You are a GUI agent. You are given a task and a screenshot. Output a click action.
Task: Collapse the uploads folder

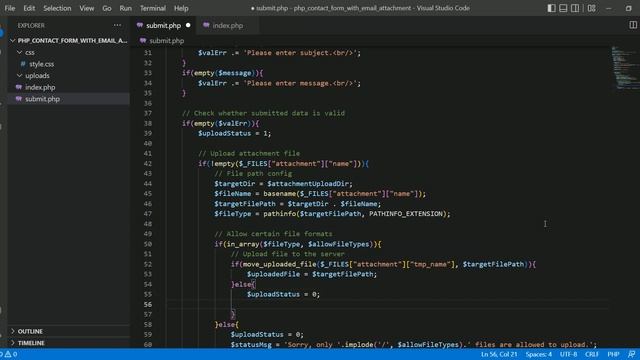coord(37,76)
